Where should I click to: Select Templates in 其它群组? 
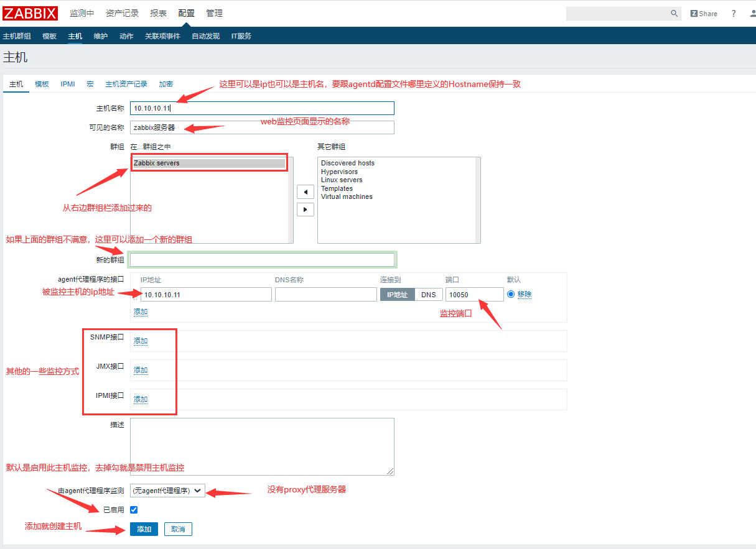[337, 188]
